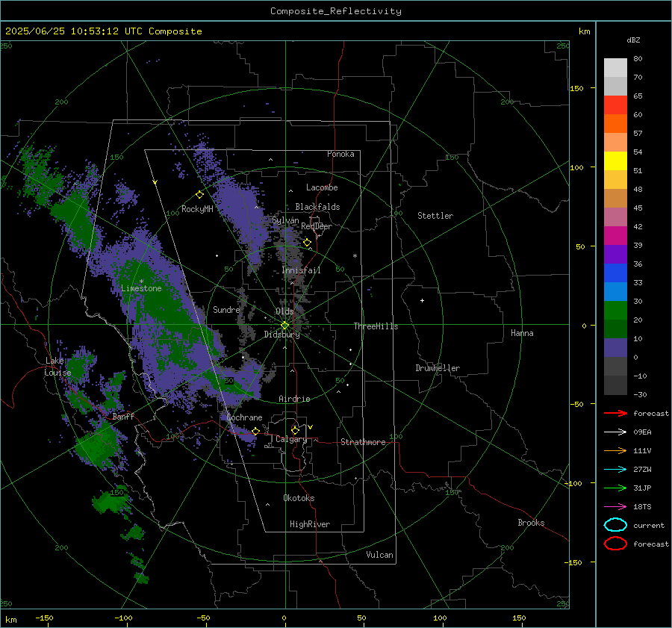Click the Calgary city label
672x628 pixels.
[291, 439]
